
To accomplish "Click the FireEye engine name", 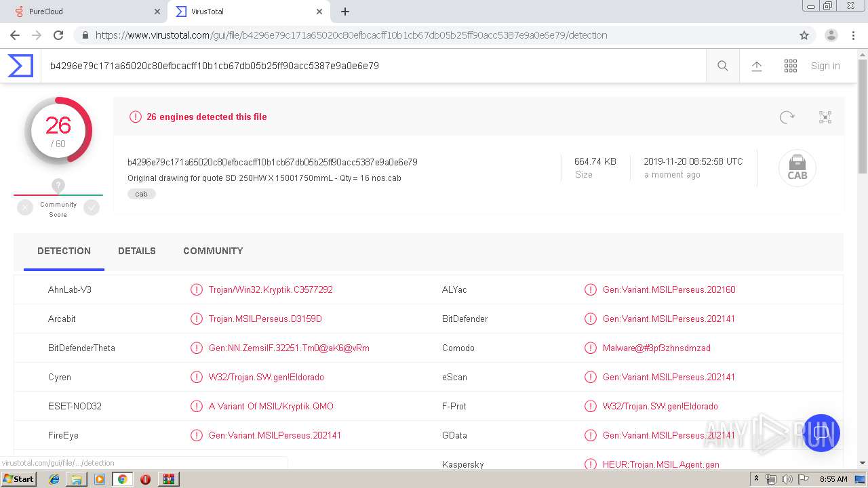I will [x=63, y=435].
